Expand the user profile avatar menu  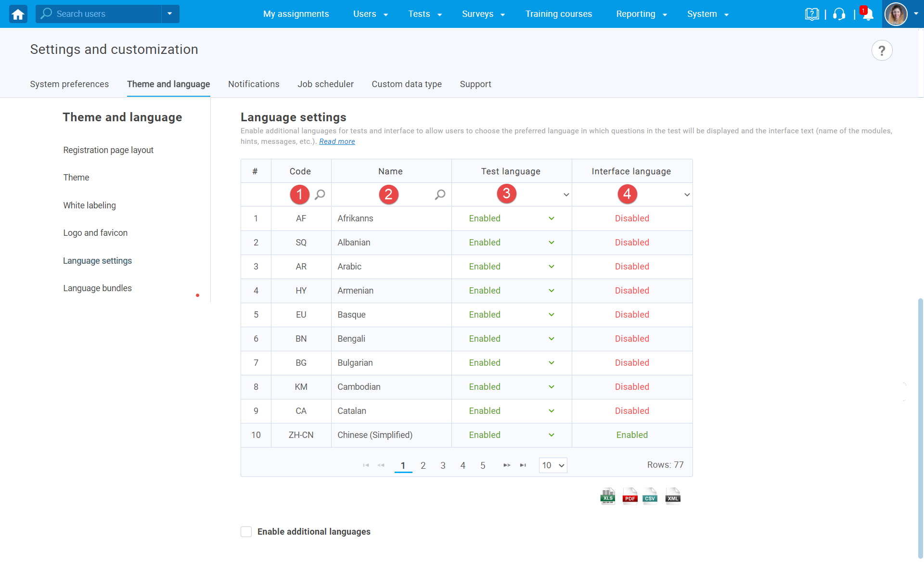pyautogui.click(x=897, y=14)
